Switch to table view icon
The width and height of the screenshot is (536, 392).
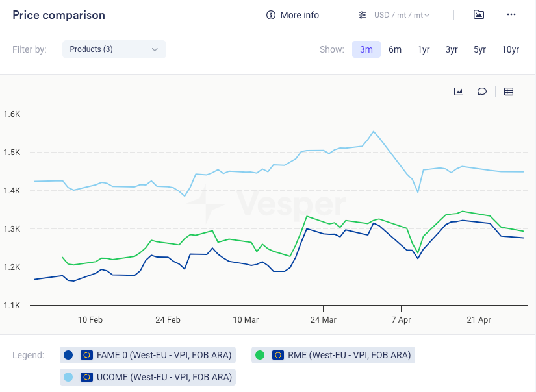coord(509,92)
